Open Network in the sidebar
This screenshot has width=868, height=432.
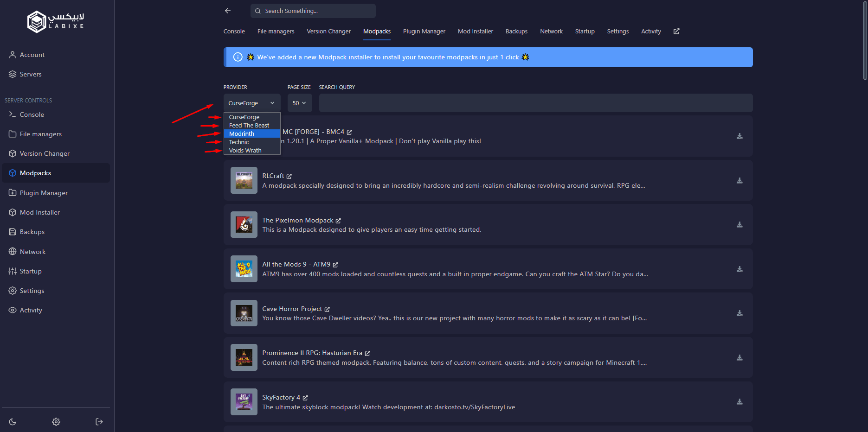[56, 252]
